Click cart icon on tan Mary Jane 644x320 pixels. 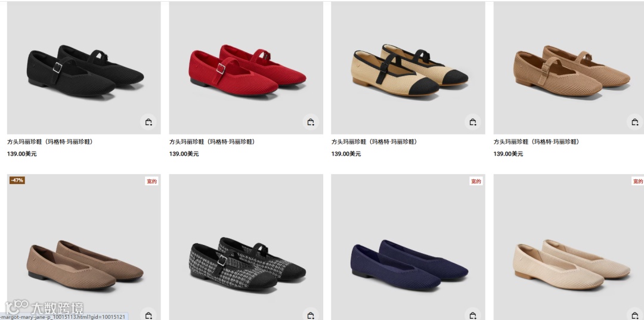coord(635,122)
